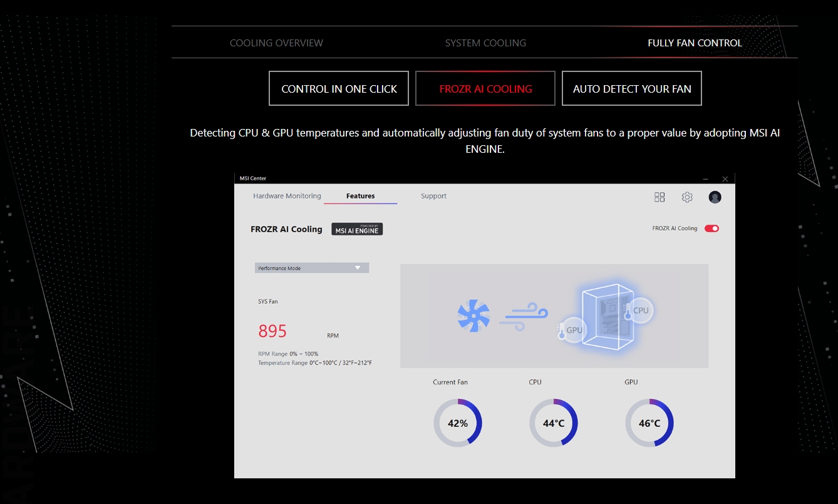
Task: Open MSI Center settings gear
Action: click(x=687, y=197)
